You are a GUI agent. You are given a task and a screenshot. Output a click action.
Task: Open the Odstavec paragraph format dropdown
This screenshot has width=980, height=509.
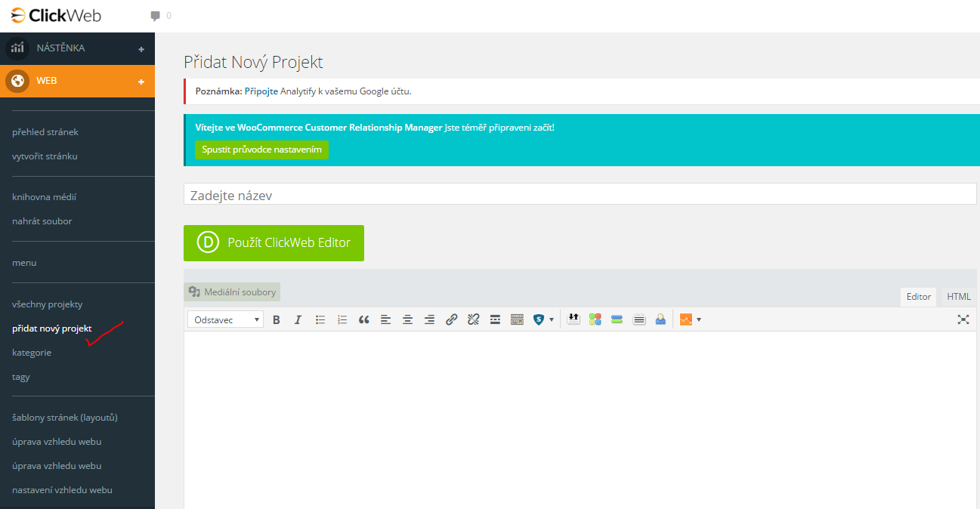coord(225,319)
